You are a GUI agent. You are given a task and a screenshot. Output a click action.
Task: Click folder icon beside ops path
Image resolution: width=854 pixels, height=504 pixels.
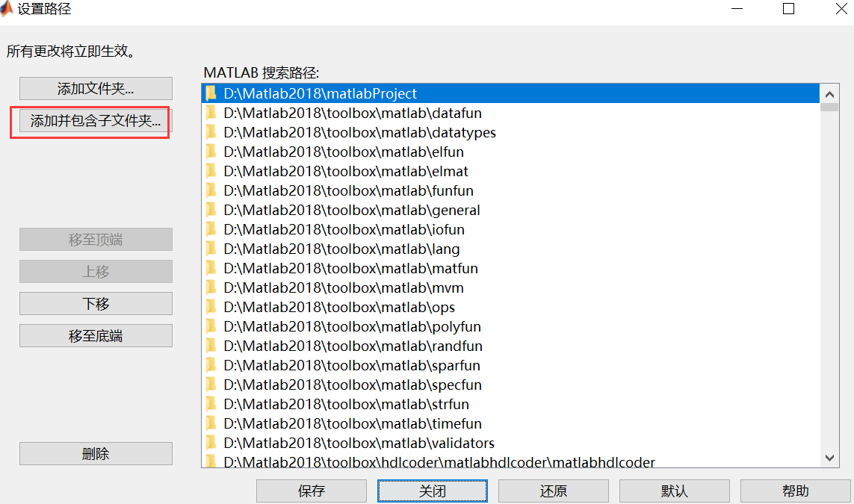(211, 307)
